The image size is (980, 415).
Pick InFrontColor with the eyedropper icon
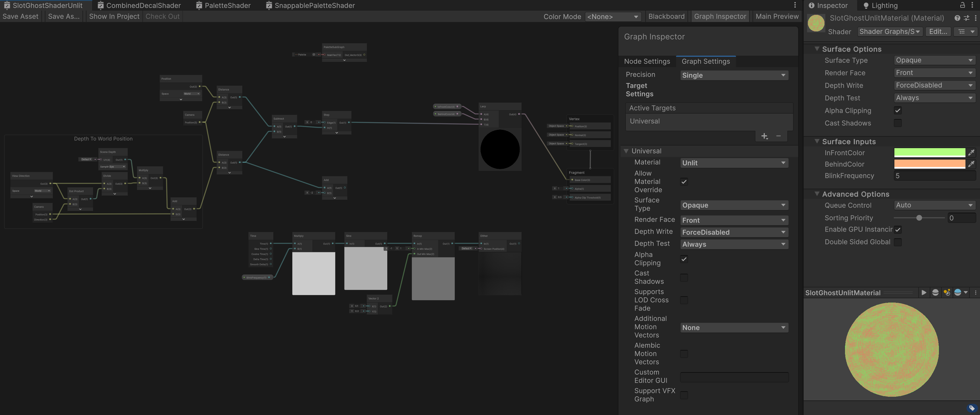pyautogui.click(x=972, y=152)
